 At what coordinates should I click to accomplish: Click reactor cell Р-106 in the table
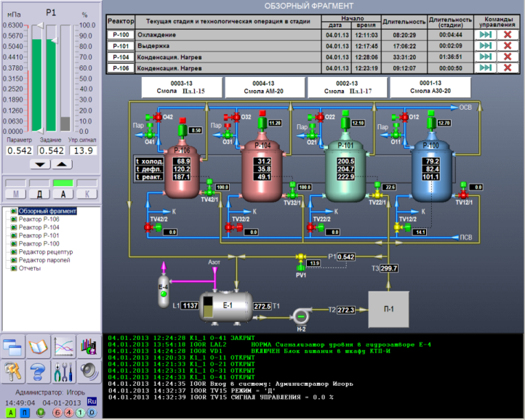coord(121,68)
